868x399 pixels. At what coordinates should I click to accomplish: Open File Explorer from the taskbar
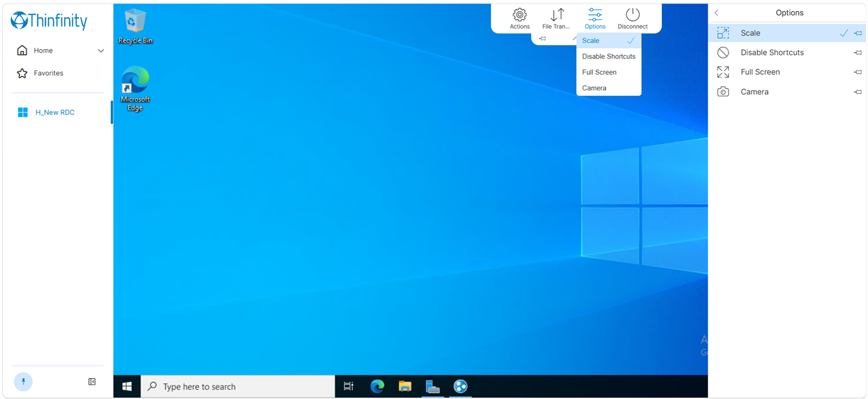[405, 386]
